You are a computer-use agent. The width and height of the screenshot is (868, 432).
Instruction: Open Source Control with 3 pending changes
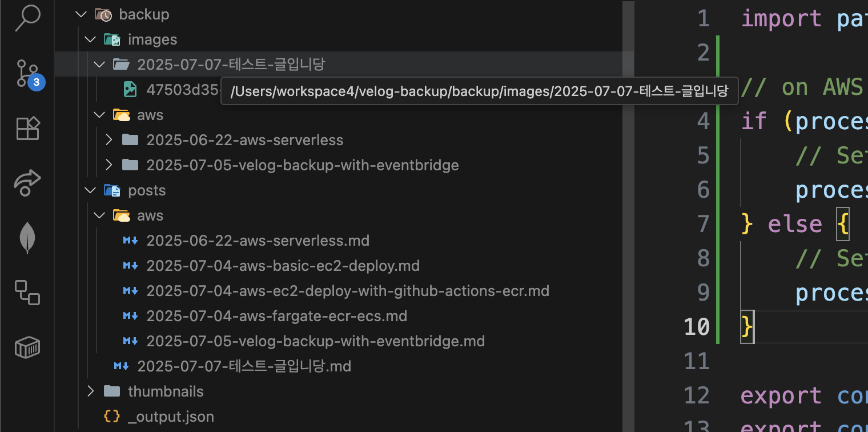pyautogui.click(x=27, y=74)
